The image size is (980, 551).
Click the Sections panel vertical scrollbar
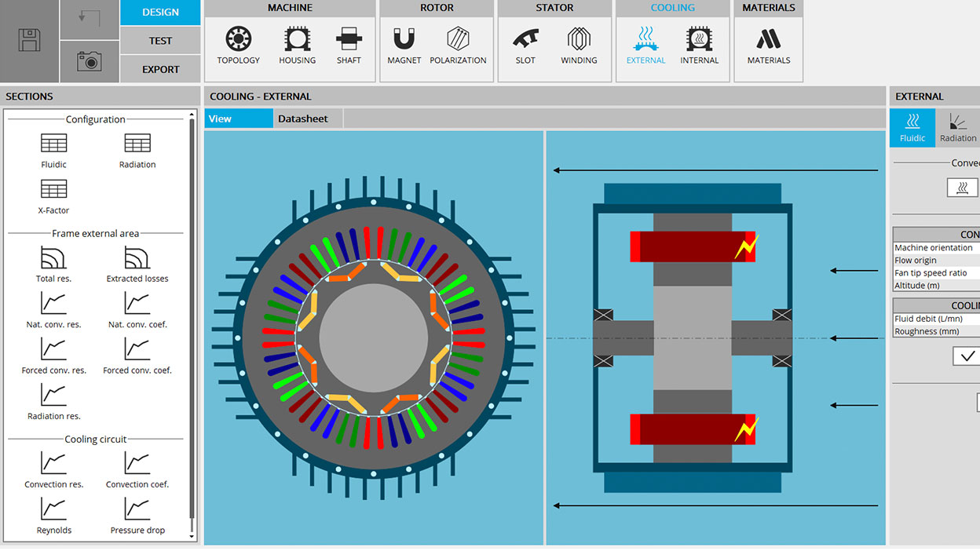click(192, 314)
